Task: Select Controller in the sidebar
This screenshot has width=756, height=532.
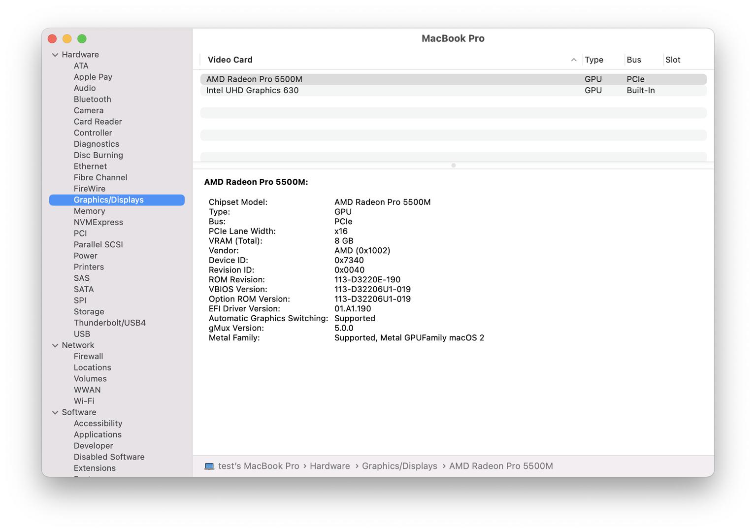Action: click(93, 133)
